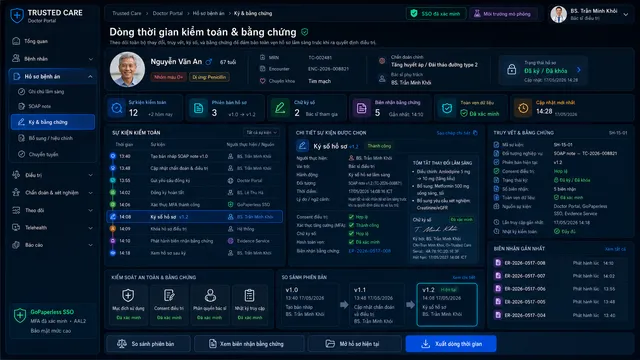Select the 13:40 Tạo bản nháp SOAP note event
640x360 pixels.
coord(195,156)
